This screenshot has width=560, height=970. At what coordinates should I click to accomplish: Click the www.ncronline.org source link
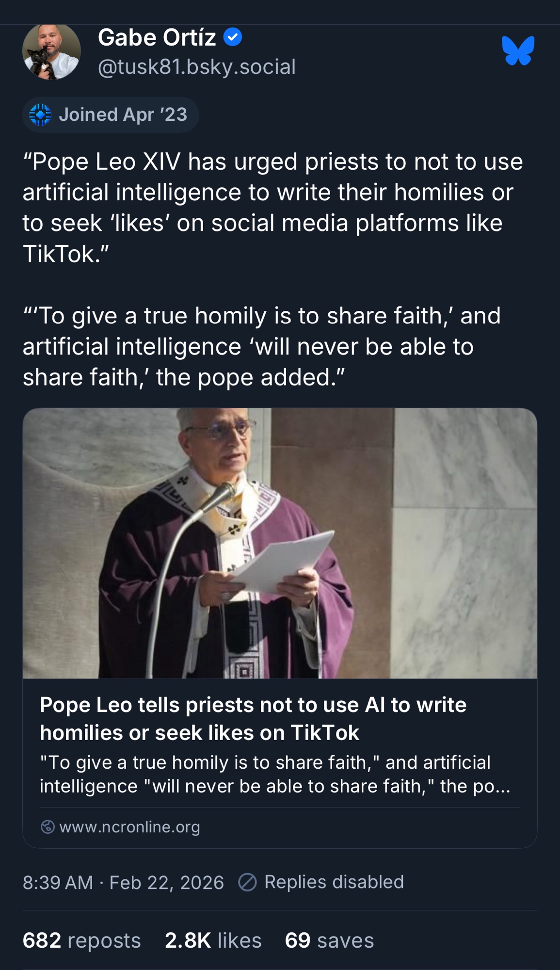click(x=129, y=826)
